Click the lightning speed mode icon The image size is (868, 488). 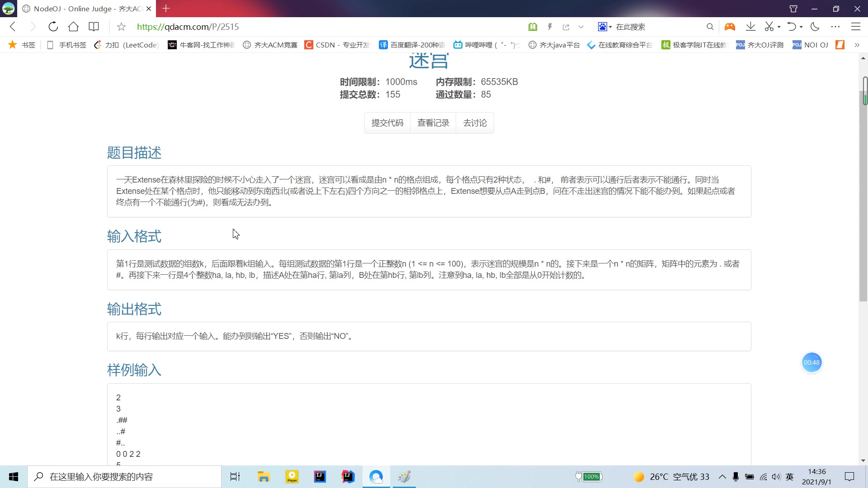[x=550, y=27]
